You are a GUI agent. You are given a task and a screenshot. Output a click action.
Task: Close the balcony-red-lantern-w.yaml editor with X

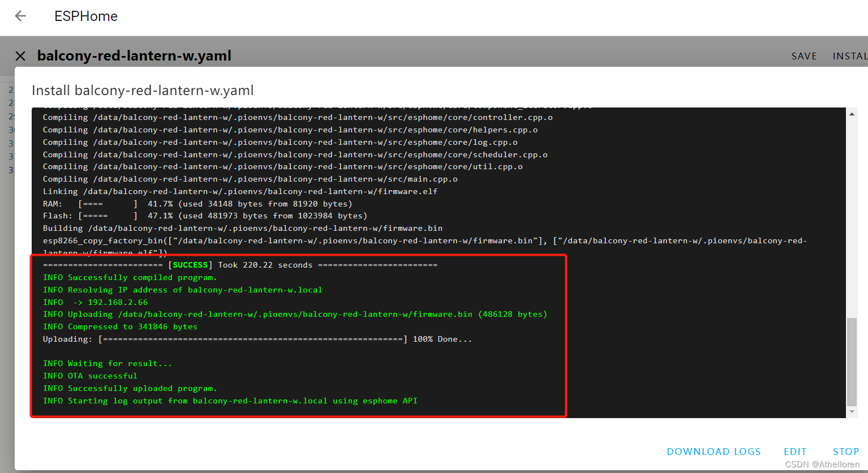click(20, 56)
